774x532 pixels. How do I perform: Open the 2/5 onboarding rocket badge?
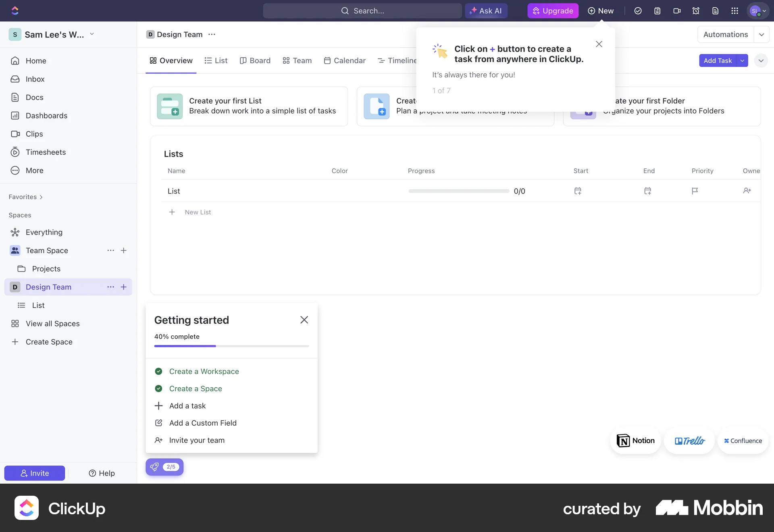[164, 467]
